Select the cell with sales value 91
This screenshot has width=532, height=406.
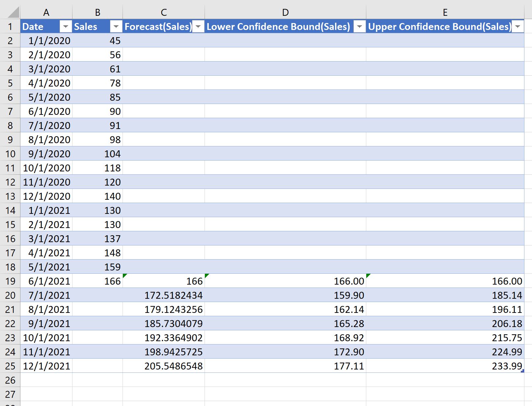coord(98,126)
